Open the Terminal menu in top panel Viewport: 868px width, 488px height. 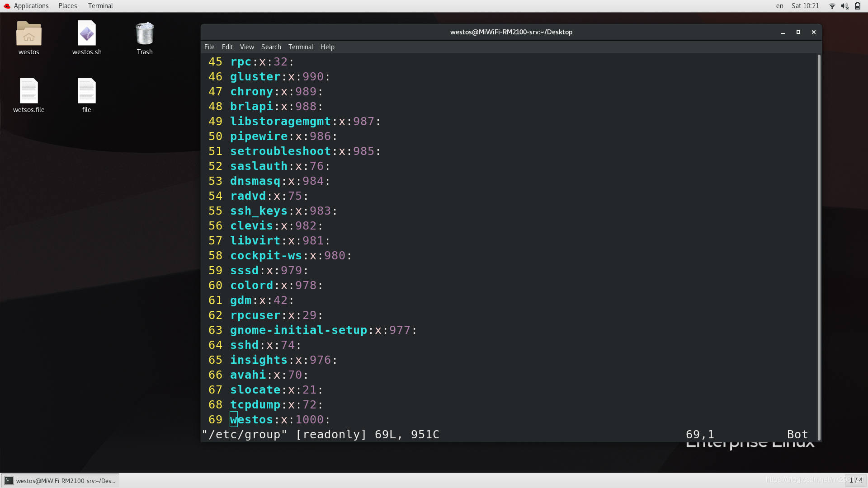tap(100, 6)
